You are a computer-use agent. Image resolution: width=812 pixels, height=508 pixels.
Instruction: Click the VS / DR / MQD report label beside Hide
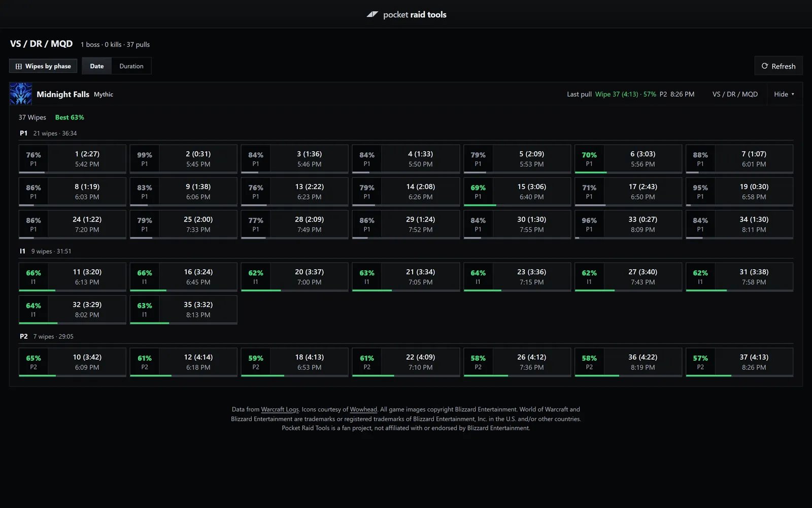click(x=735, y=94)
